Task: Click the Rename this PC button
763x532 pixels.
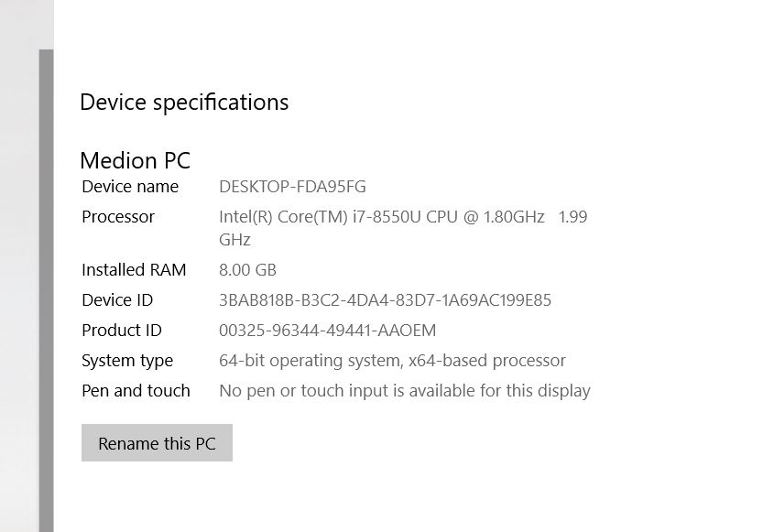Action: [x=157, y=443]
